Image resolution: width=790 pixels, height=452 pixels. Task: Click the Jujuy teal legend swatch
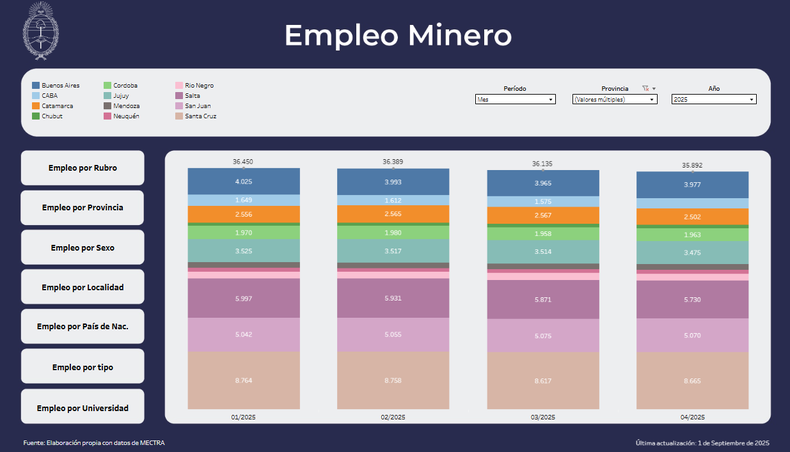(108, 96)
